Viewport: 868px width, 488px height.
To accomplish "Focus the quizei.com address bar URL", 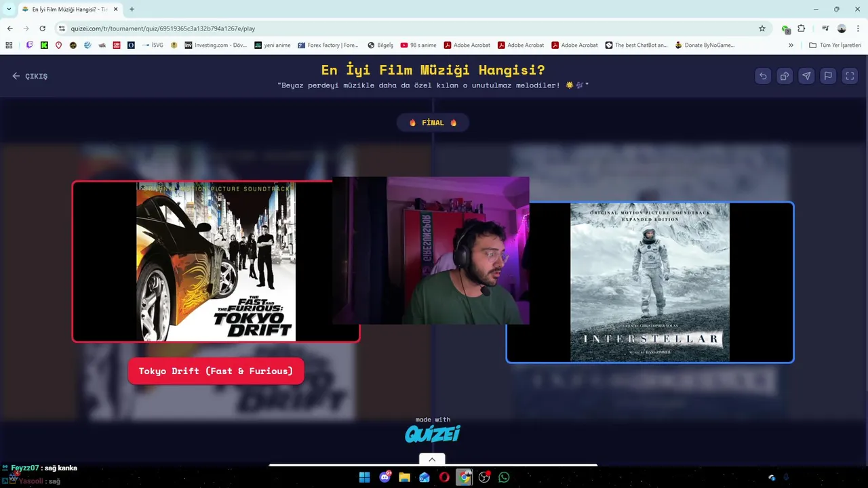I will coord(163,28).
